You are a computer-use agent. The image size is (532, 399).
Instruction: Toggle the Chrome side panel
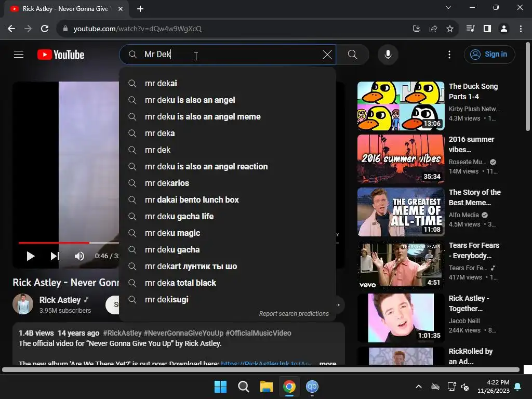point(487,29)
